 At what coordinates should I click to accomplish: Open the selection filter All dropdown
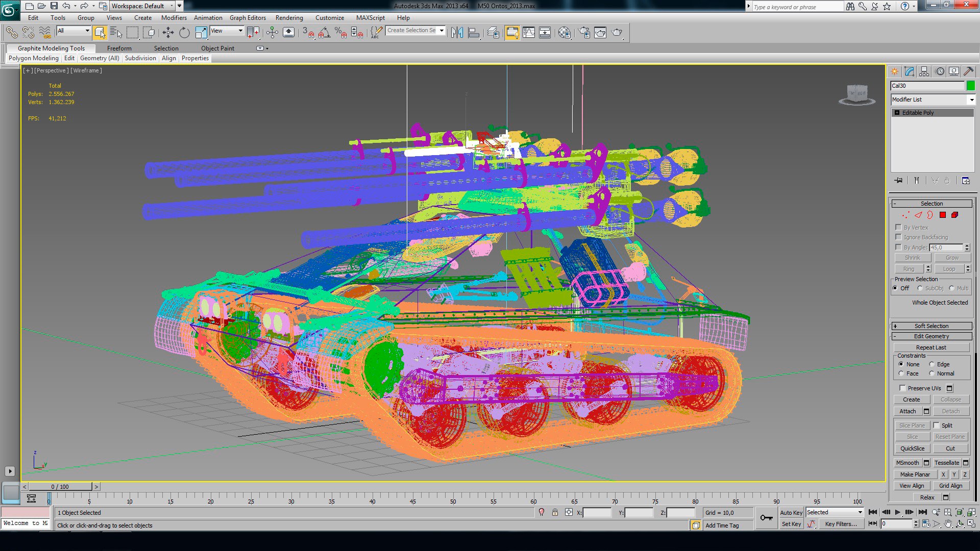tap(73, 31)
